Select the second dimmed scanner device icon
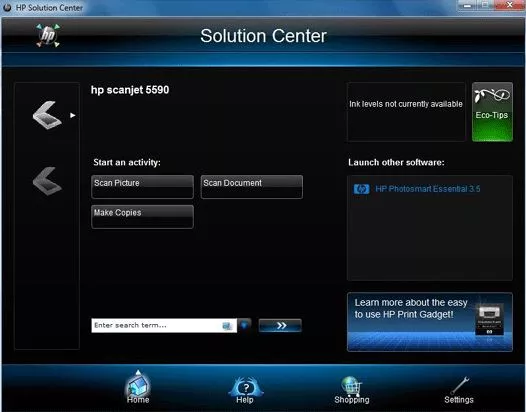Screen dimensions: 526x412 point(47,181)
